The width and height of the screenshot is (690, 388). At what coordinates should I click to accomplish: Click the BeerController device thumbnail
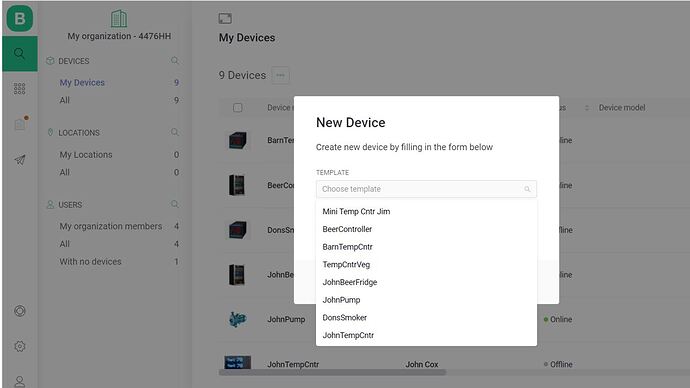237,185
